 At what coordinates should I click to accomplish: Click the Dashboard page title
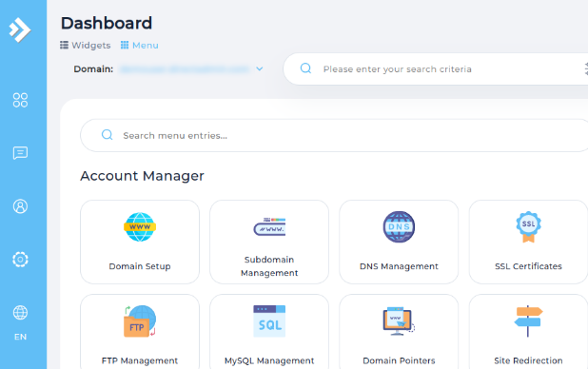click(x=107, y=23)
